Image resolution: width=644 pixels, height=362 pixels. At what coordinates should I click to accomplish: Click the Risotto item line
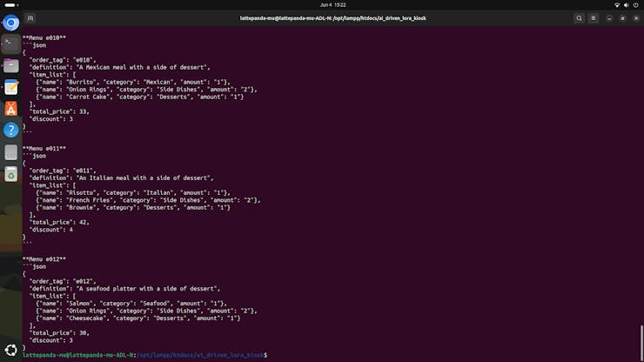133,192
